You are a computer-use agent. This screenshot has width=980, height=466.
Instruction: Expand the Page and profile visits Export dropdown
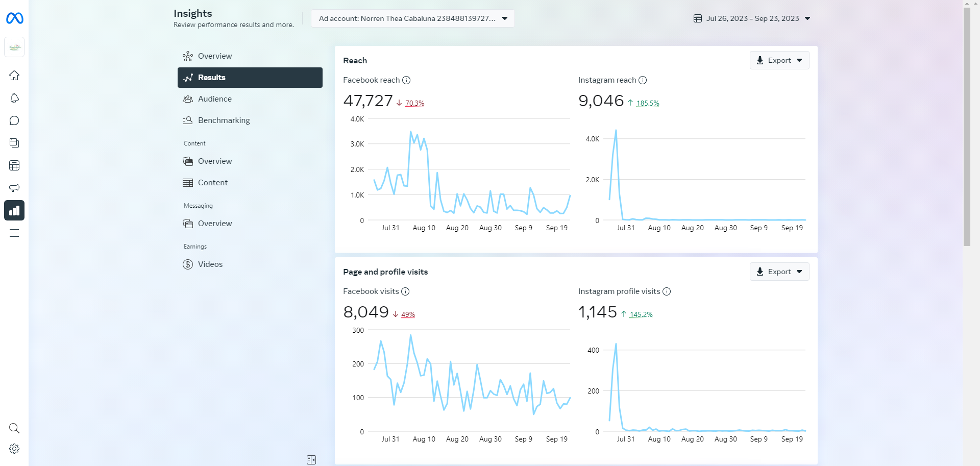click(779, 272)
